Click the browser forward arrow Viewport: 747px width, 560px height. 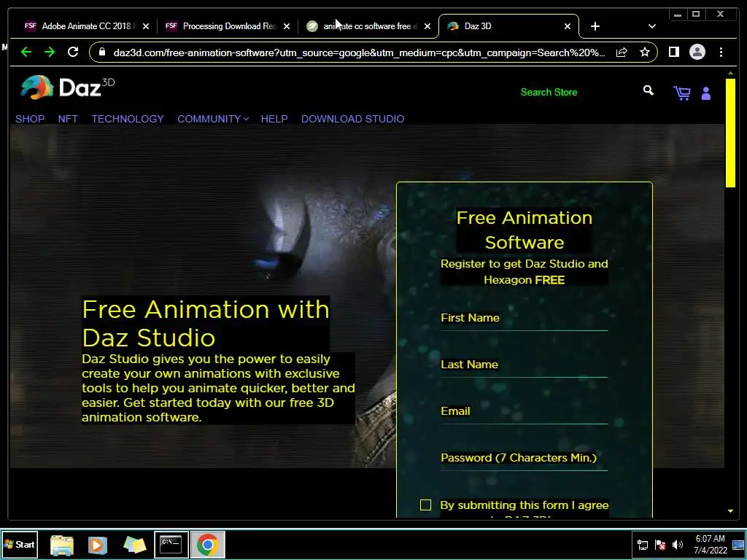tap(50, 52)
